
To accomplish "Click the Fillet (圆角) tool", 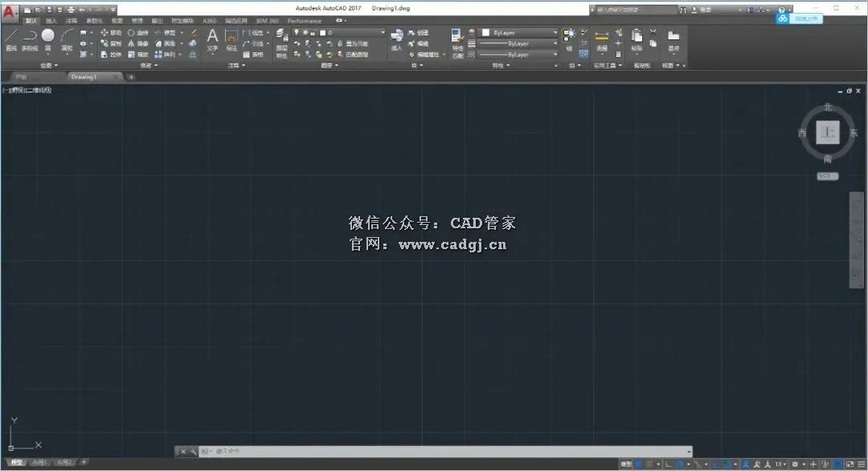I will click(x=166, y=43).
